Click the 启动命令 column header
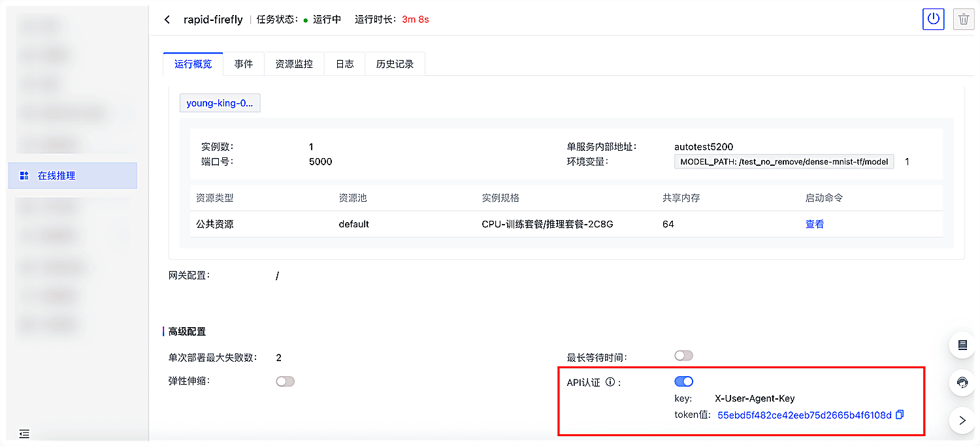The width and height of the screenshot is (980, 446). click(825, 198)
